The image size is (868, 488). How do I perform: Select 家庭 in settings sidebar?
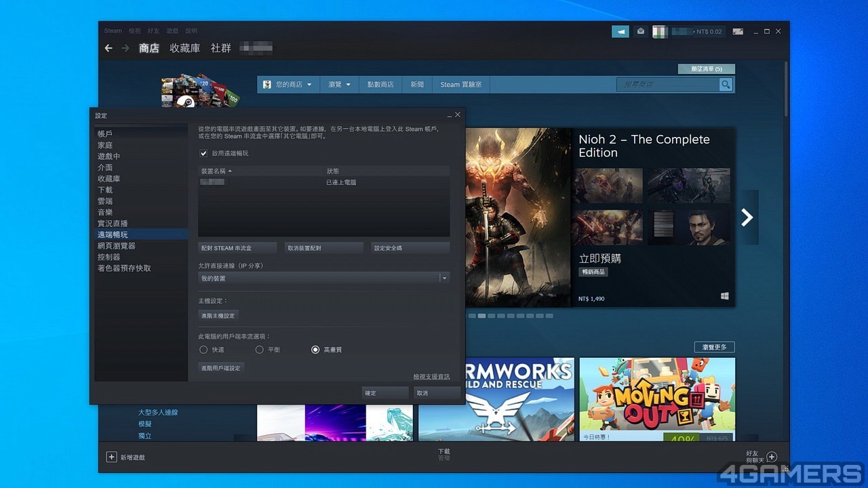(141, 145)
